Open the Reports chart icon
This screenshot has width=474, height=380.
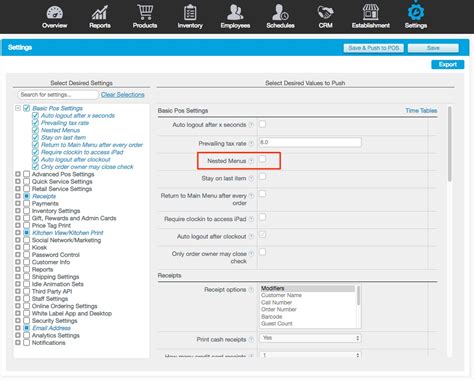pos(100,13)
